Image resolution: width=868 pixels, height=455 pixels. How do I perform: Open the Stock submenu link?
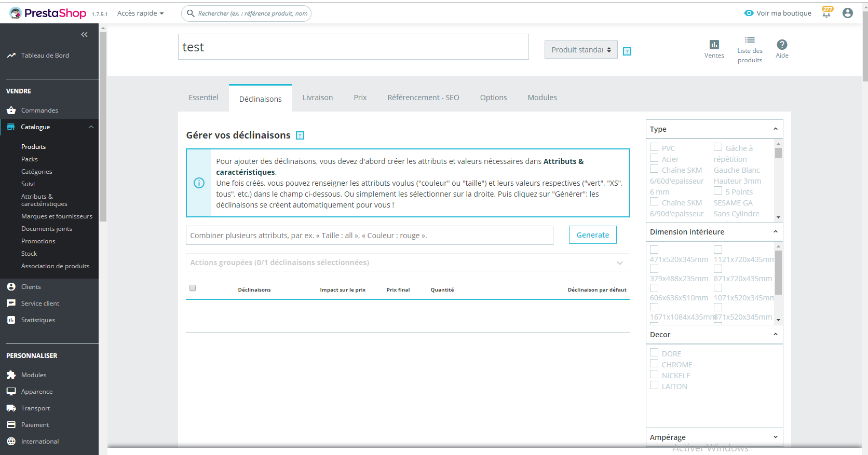[29, 254]
